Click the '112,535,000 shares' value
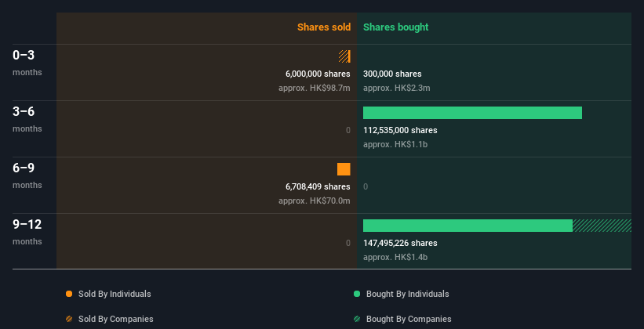This screenshot has width=644, height=329. pos(400,130)
